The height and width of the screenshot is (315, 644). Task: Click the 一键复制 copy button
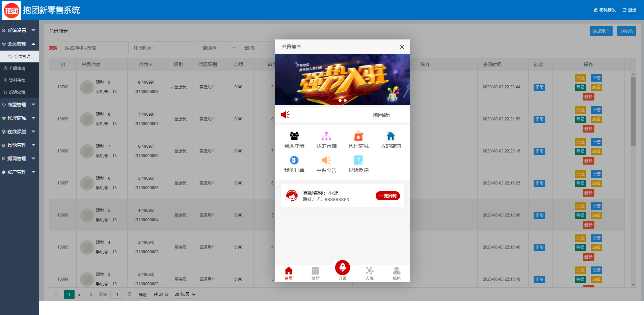pyautogui.click(x=387, y=196)
